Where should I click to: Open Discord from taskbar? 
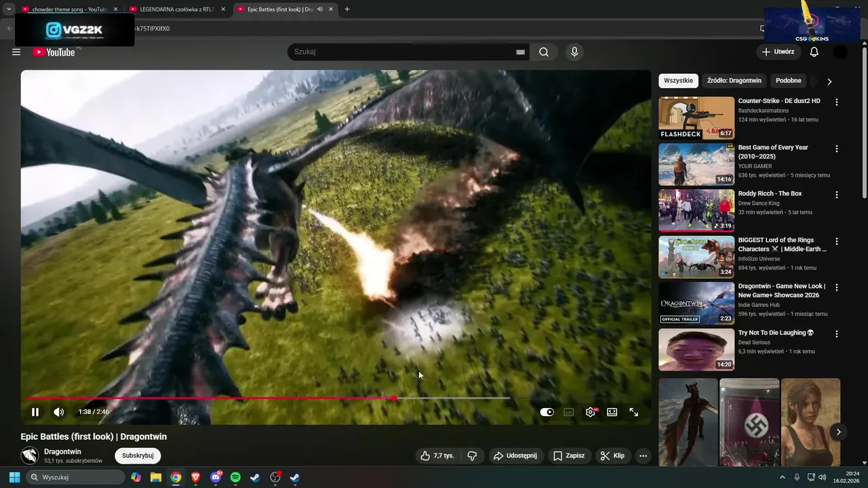(216, 477)
